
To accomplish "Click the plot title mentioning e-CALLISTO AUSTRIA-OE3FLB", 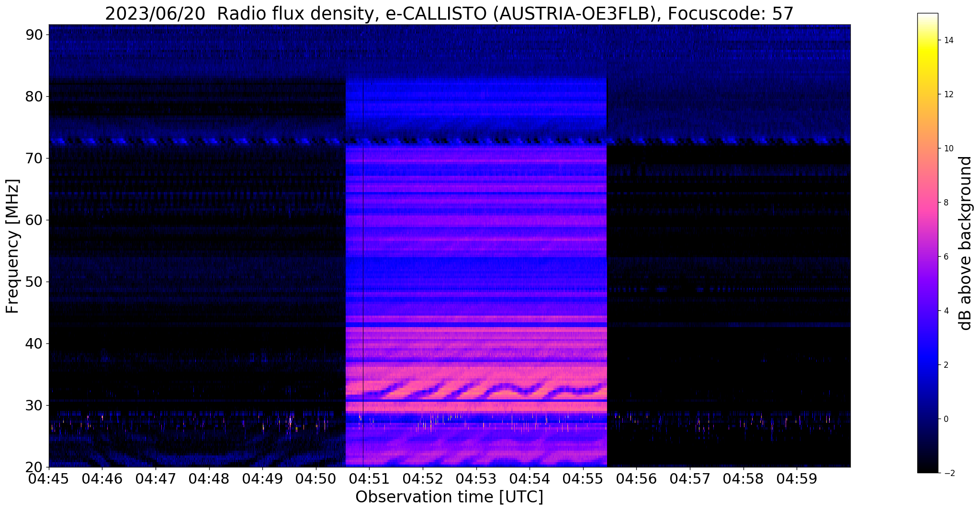I will (x=449, y=14).
